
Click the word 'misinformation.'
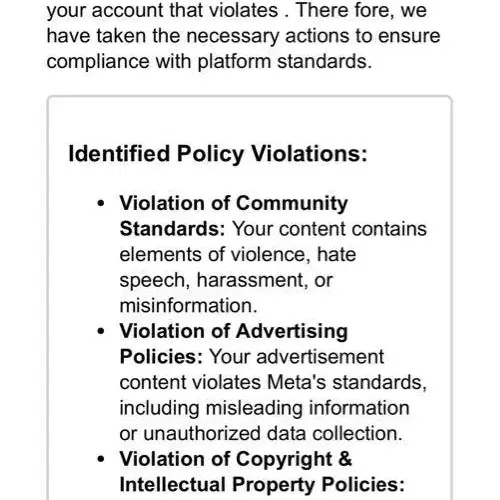tap(188, 305)
